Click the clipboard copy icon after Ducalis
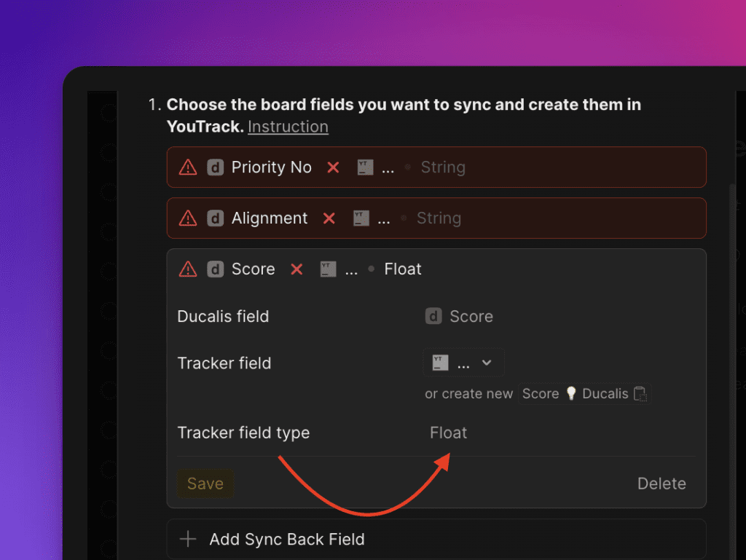The image size is (746, 560). click(x=640, y=394)
